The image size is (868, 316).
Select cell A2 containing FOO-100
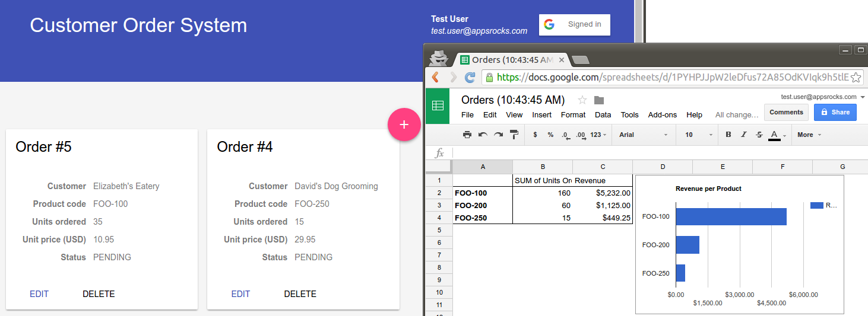coord(482,193)
